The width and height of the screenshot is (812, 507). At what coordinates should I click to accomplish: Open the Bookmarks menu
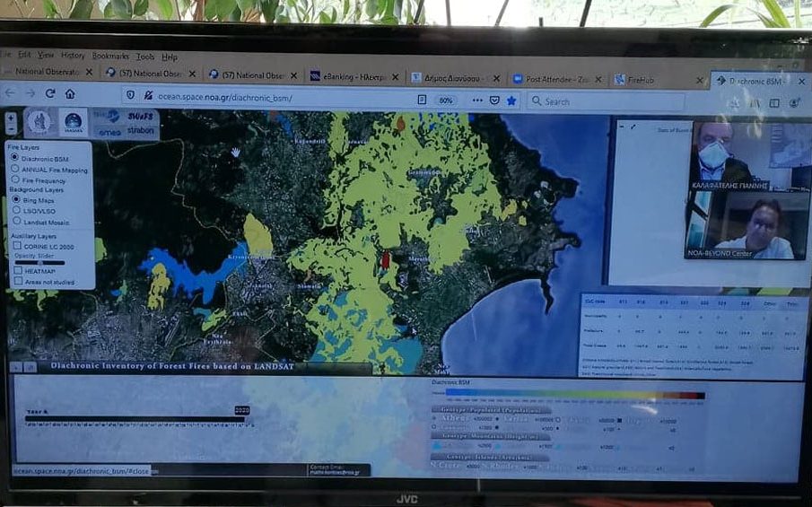[109, 56]
